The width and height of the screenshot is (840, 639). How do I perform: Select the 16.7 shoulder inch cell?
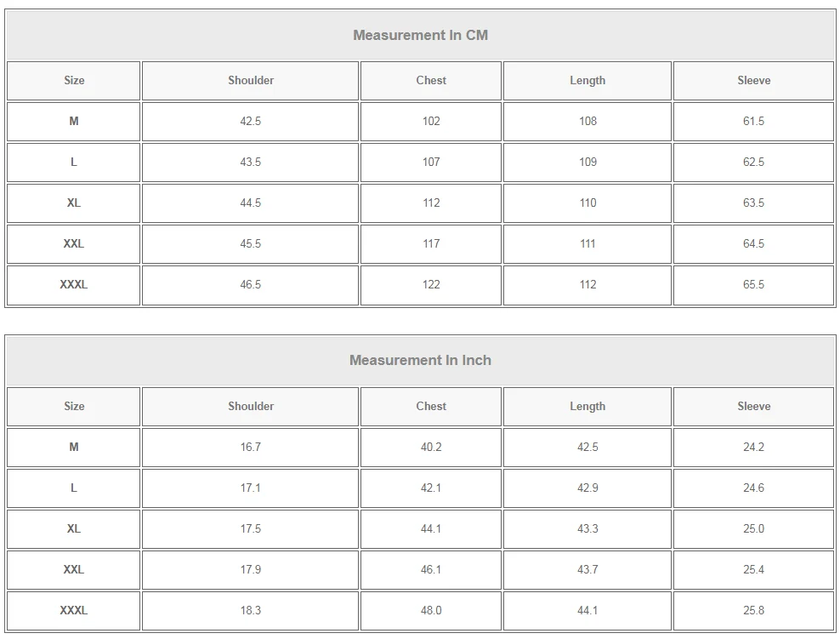(x=250, y=448)
